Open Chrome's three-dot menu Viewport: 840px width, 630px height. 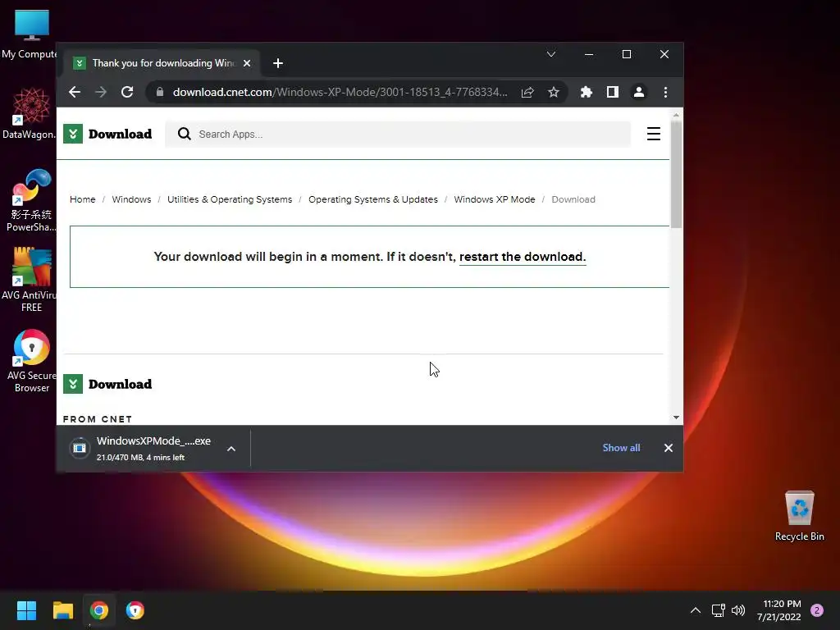(665, 92)
